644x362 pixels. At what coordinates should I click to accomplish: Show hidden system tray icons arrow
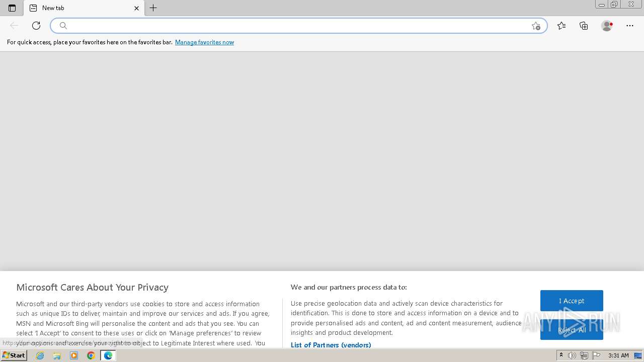coord(561,355)
